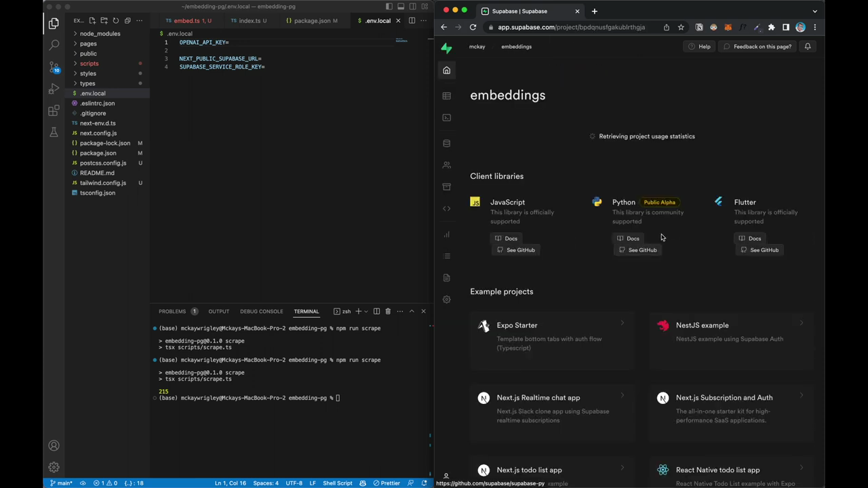The width and height of the screenshot is (868, 488).
Task: Click the Help button in Supabase
Action: (699, 47)
